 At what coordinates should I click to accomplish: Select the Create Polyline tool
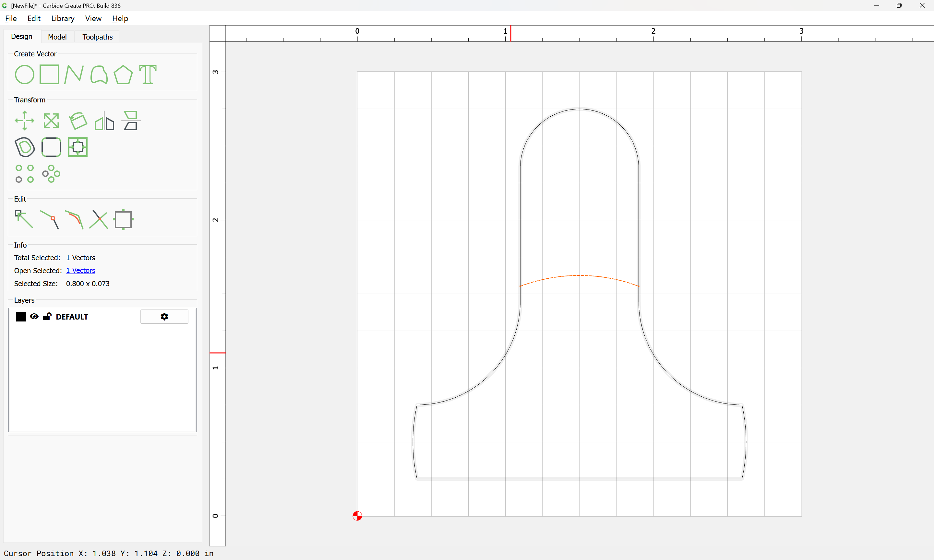click(74, 74)
